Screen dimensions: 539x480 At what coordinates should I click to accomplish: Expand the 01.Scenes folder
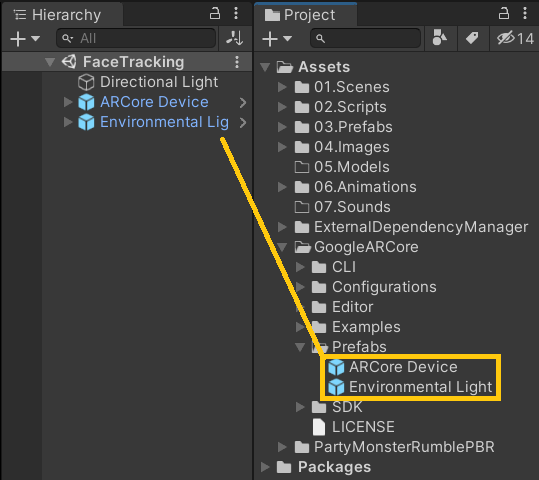click(x=282, y=87)
